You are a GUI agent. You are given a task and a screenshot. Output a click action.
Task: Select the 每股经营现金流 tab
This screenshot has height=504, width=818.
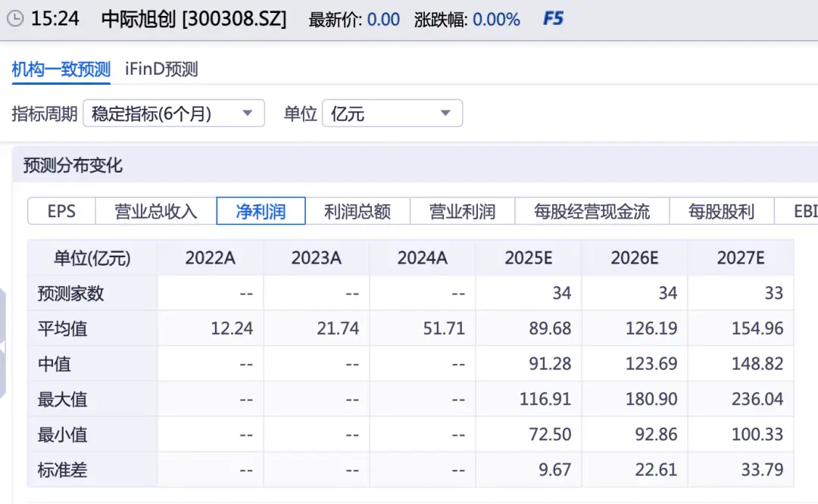click(592, 212)
